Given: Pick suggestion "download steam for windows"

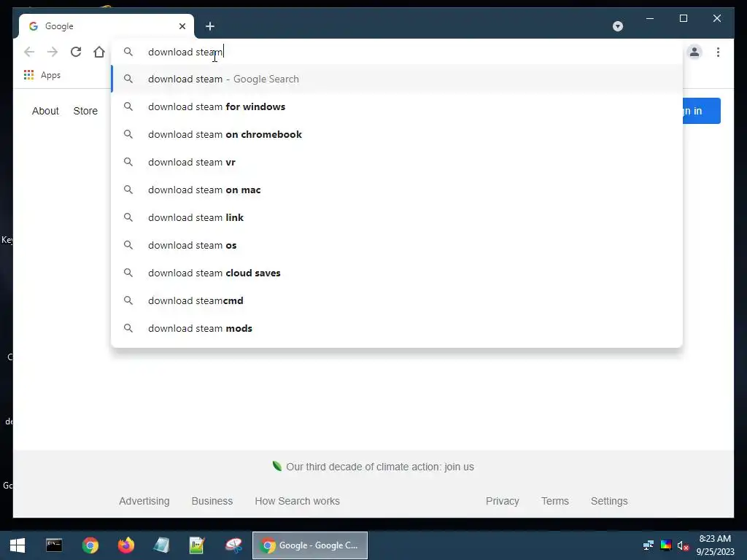Looking at the screenshot, I should (396, 106).
